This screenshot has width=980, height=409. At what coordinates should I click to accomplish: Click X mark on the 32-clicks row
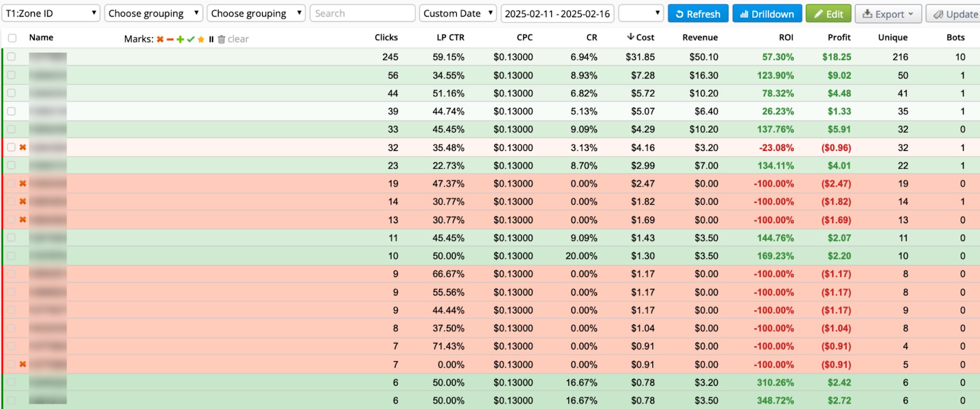click(x=23, y=147)
